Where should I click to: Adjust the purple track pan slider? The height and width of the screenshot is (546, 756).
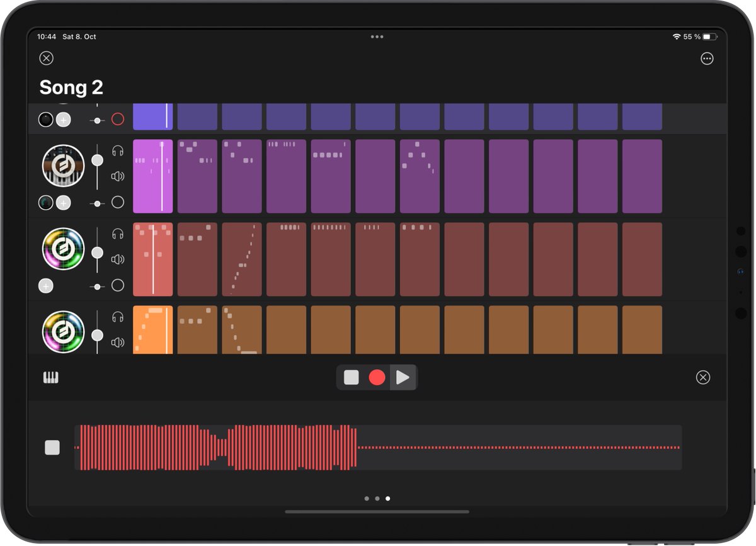click(97, 203)
